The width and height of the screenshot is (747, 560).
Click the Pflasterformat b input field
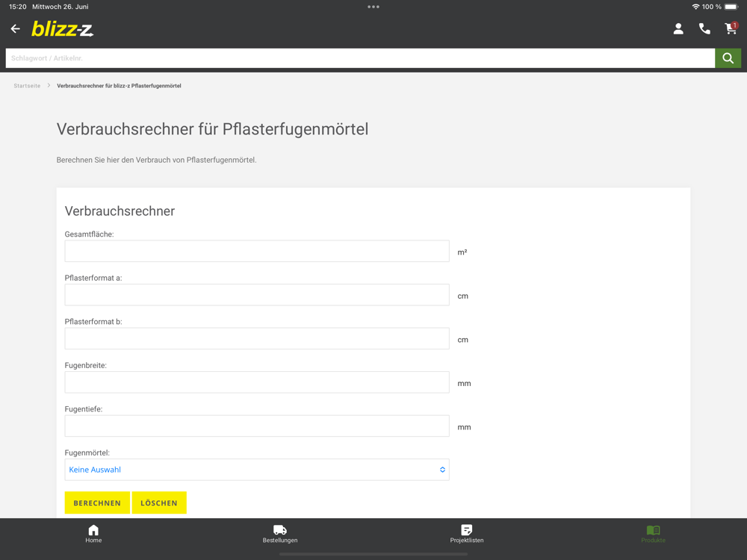coord(257,338)
